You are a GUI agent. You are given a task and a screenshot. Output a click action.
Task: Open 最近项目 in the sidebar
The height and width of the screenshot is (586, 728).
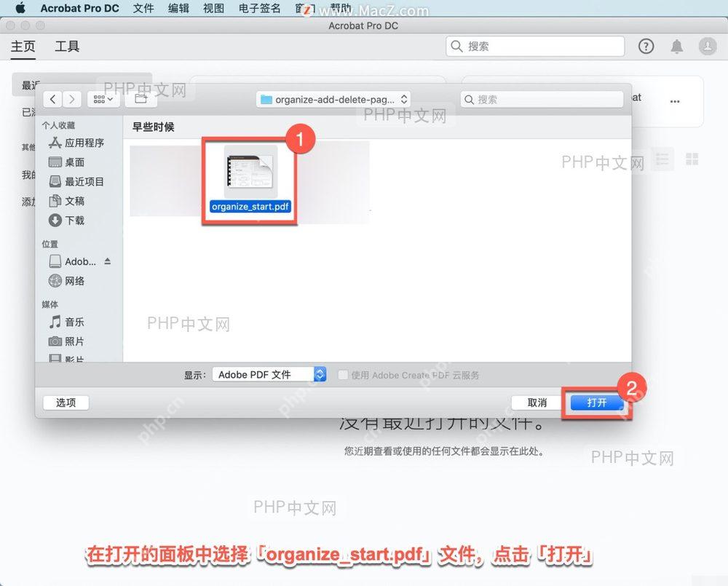tap(76, 181)
